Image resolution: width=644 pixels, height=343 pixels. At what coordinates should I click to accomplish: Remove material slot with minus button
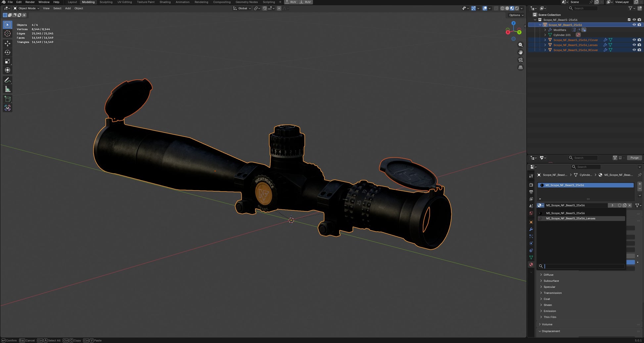(640, 189)
